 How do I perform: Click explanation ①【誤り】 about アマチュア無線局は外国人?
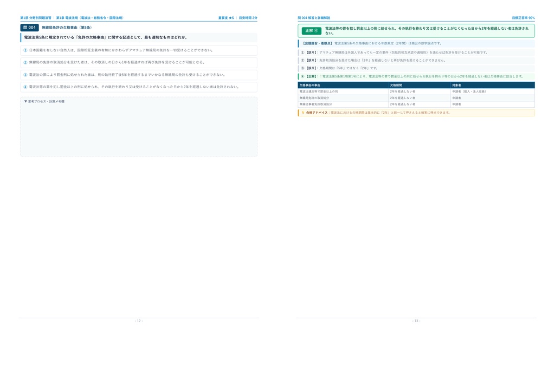click(416, 53)
